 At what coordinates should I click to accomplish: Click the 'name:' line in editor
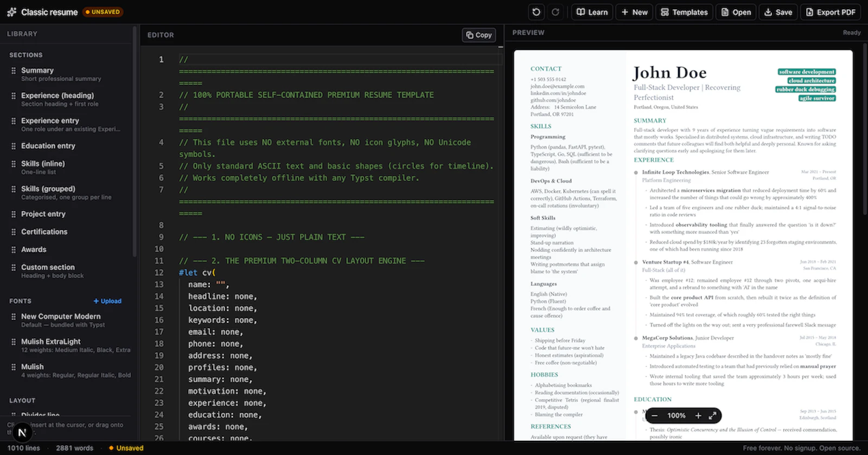tap(208, 285)
